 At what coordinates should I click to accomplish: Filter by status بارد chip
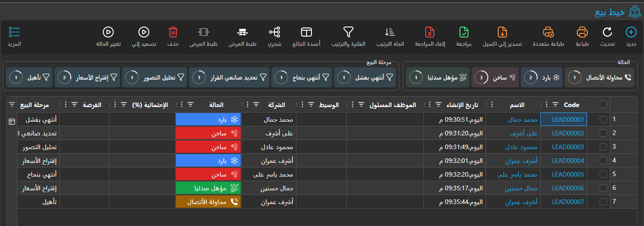click(542, 78)
